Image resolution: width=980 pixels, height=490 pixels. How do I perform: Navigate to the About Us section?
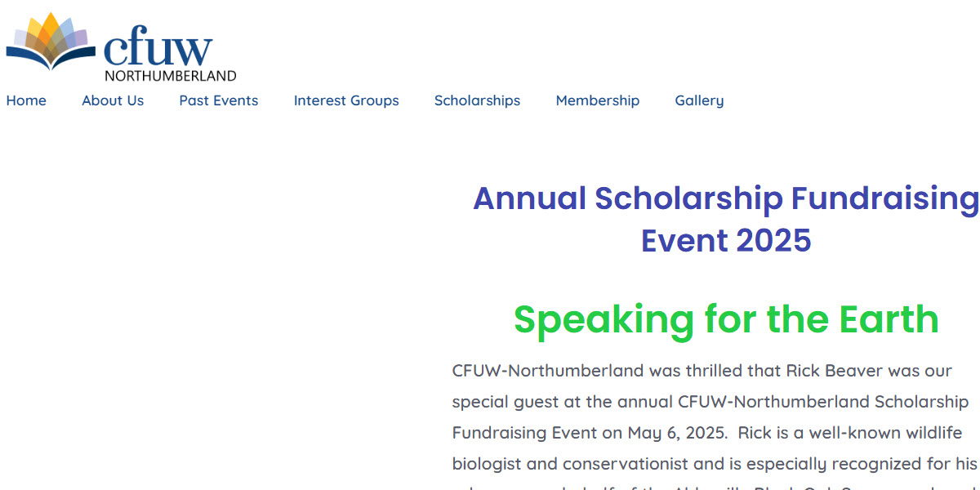click(x=113, y=100)
